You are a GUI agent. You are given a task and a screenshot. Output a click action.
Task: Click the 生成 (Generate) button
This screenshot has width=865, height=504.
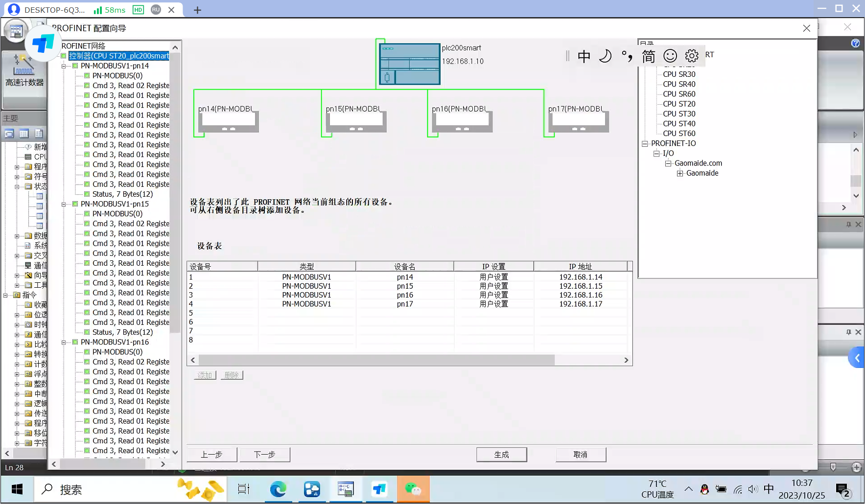(x=501, y=455)
